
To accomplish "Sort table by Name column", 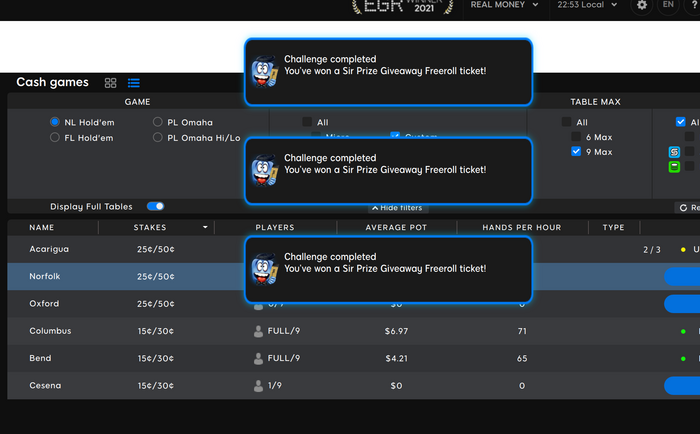I will pyautogui.click(x=42, y=227).
